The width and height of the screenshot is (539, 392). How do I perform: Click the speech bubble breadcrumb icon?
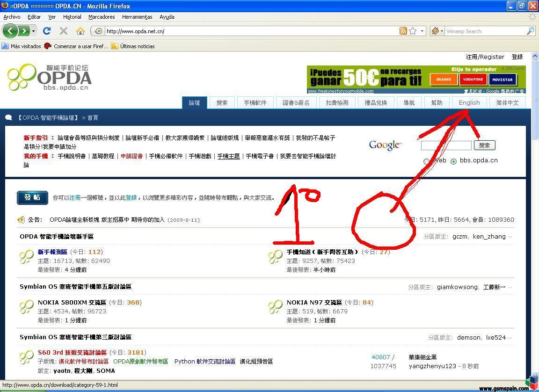click(x=8, y=118)
